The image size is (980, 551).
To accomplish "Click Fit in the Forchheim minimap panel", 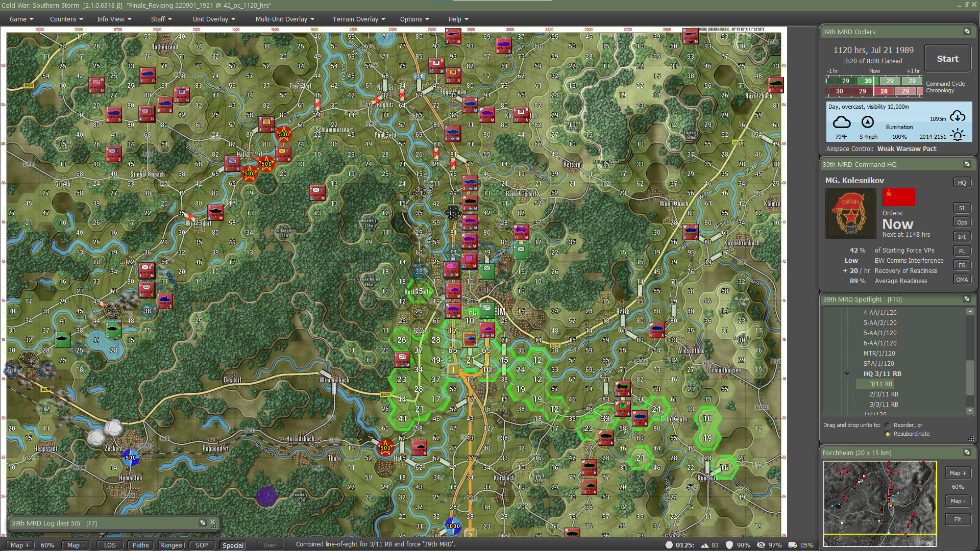I will 958,519.
